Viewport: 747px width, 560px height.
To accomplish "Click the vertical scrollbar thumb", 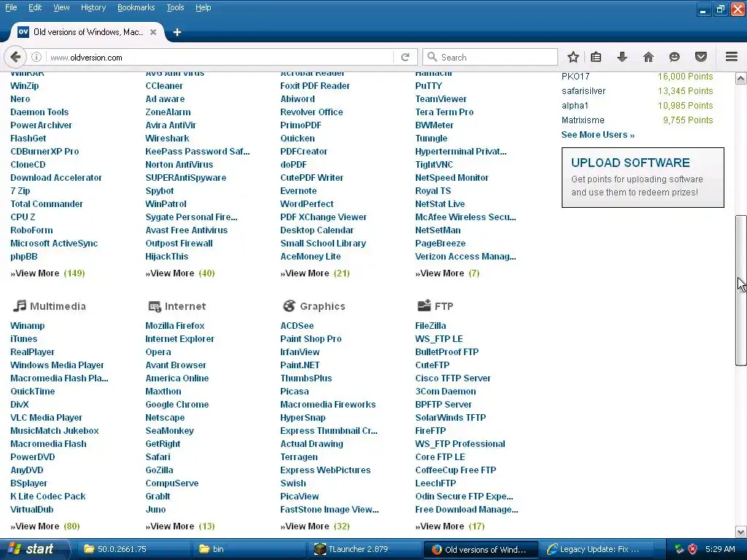I will click(740, 290).
